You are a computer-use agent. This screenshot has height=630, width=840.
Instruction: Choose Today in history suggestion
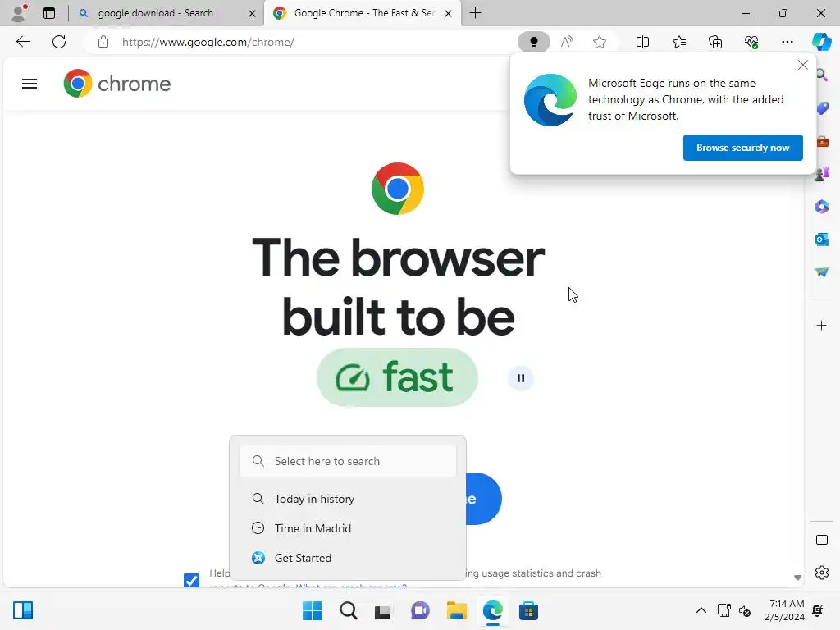348,499
